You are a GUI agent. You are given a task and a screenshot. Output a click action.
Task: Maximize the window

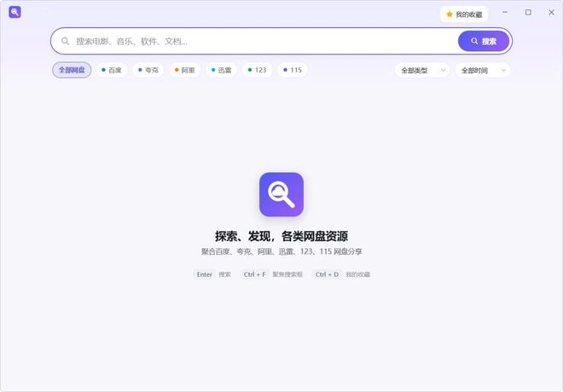(528, 12)
